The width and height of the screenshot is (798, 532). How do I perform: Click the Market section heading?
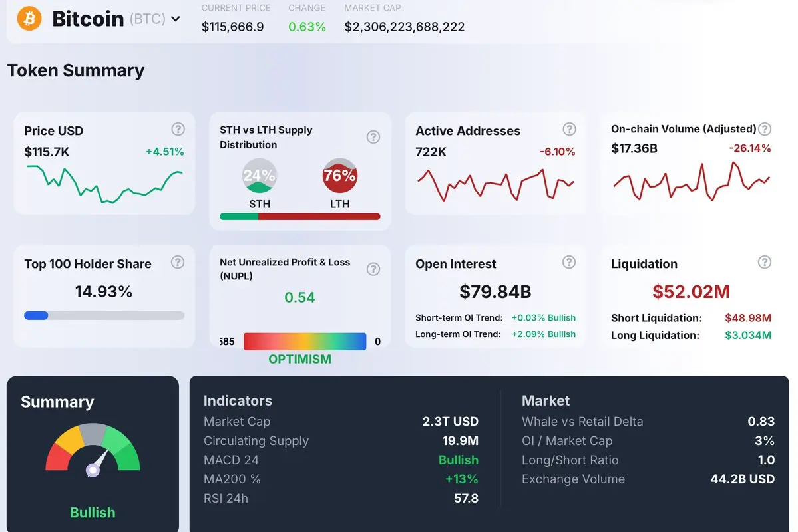tap(546, 401)
